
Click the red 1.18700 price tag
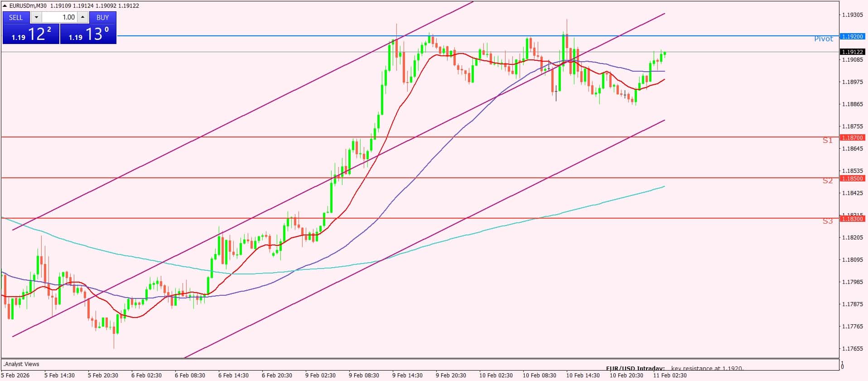[x=852, y=137]
